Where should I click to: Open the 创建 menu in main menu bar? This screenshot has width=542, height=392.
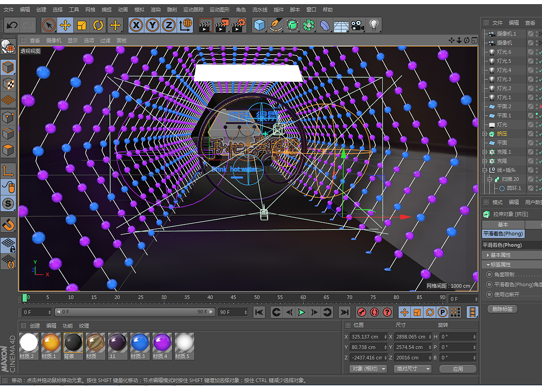(41, 10)
